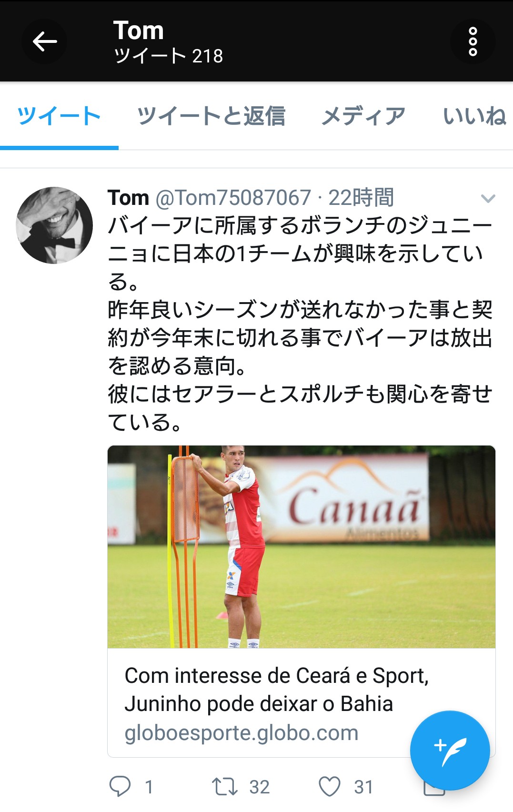The height and width of the screenshot is (812, 513).
Task: Visit globoesporte.globo.com link
Action: [241, 733]
